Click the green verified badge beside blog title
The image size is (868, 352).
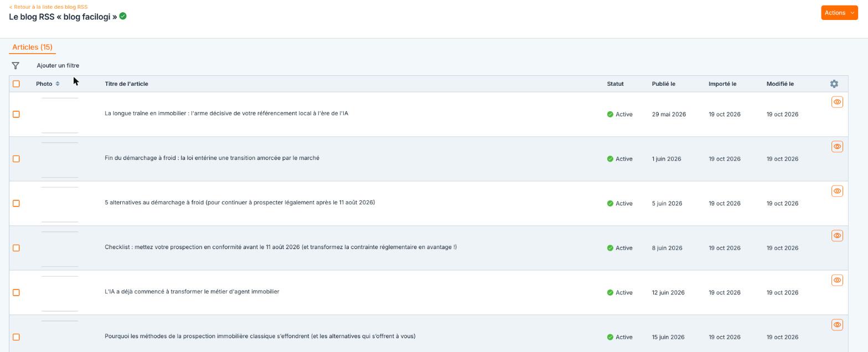pyautogui.click(x=123, y=16)
